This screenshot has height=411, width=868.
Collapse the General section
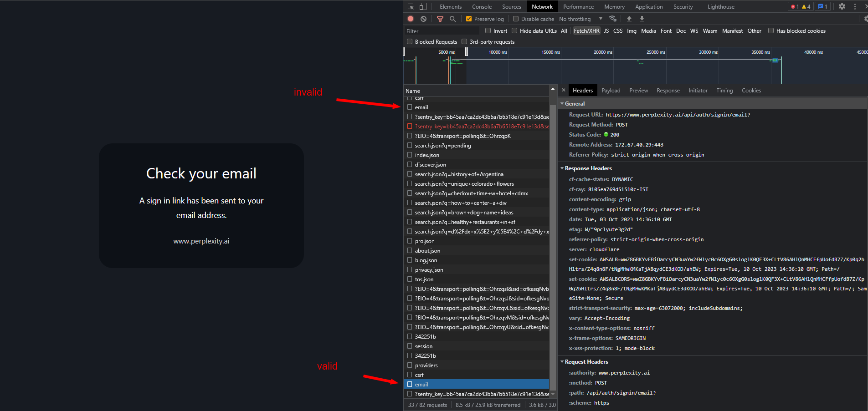tap(562, 103)
